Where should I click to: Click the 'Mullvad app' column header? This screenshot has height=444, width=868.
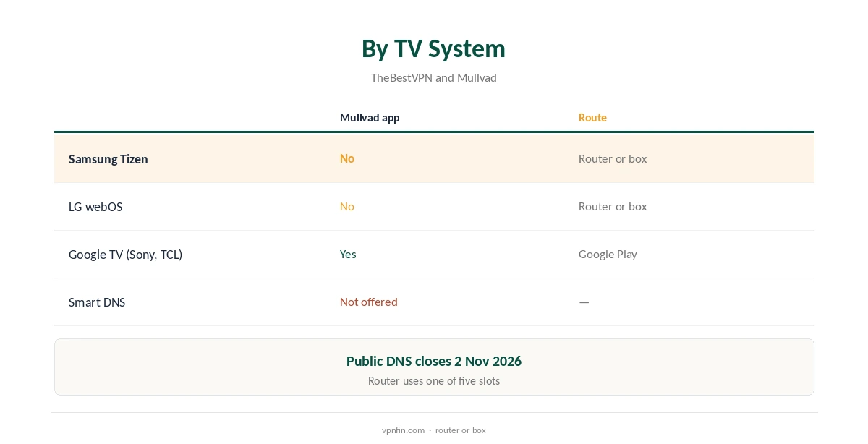pos(370,117)
